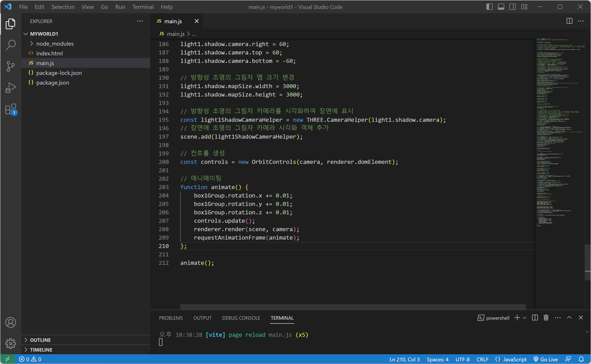
Task: Toggle the Primary Side Bar layout button
Action: coord(489,7)
